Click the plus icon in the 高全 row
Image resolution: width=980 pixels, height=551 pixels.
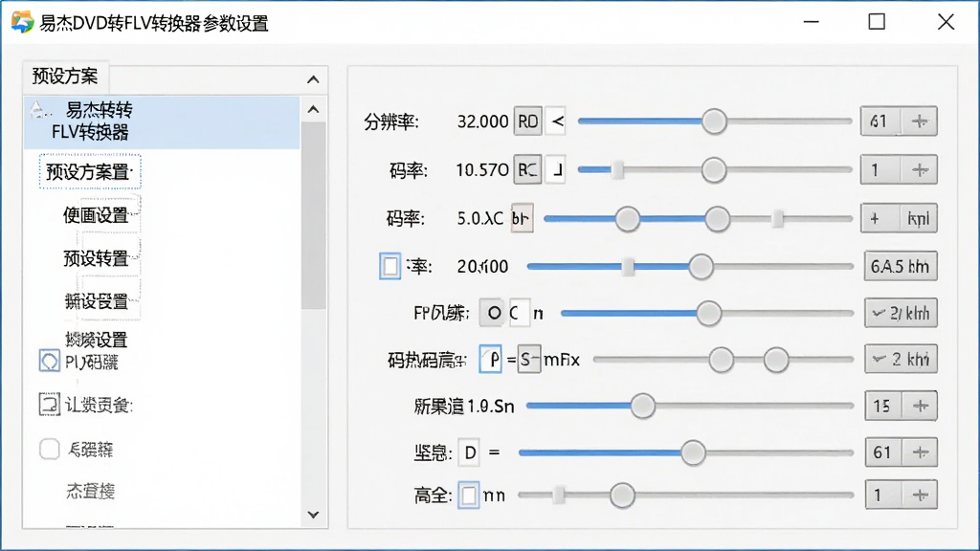920,496
